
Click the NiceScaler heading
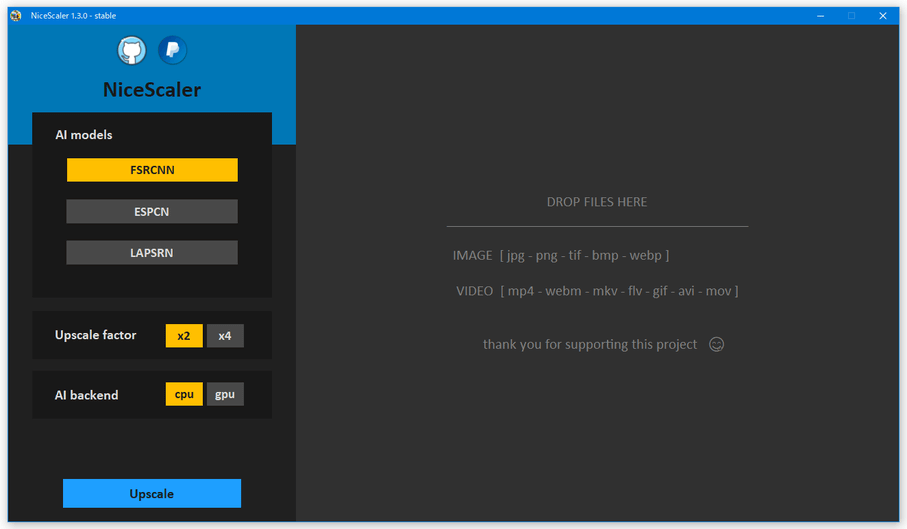click(x=152, y=90)
